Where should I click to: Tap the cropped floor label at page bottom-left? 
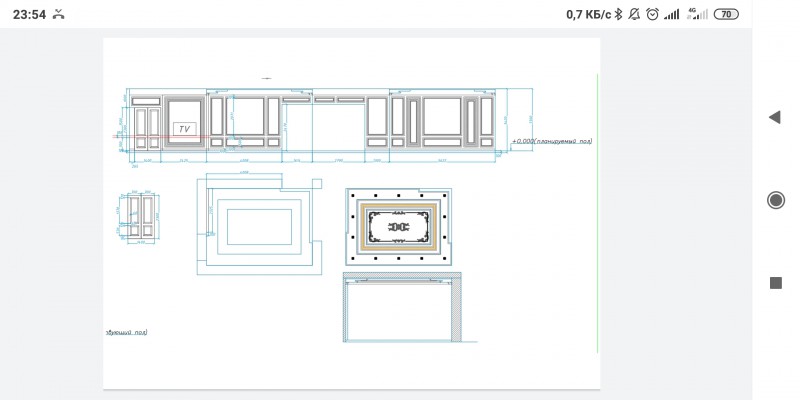click(x=126, y=332)
